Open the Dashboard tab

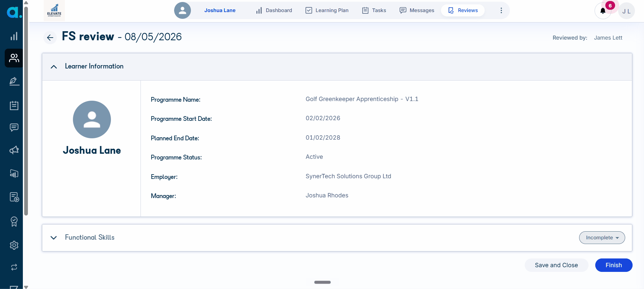274,10
